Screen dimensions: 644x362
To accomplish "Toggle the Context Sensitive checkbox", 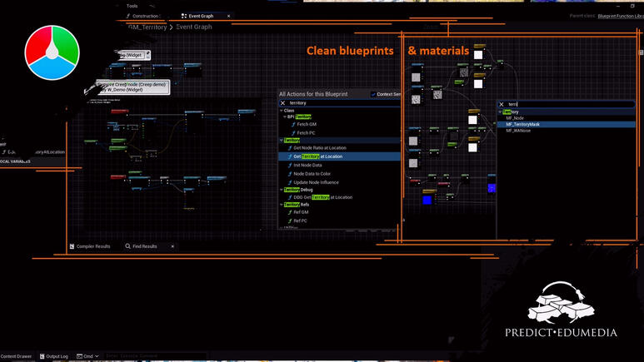I will [373, 94].
